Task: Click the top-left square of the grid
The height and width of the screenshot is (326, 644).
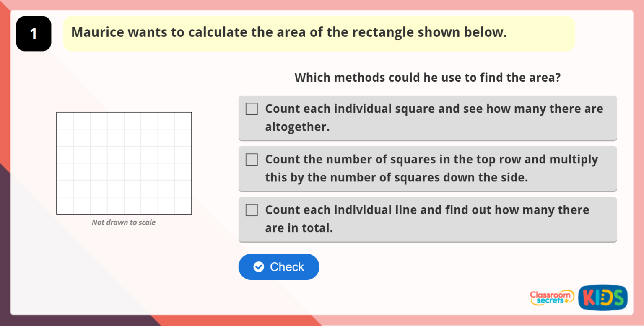Action: pos(65,121)
